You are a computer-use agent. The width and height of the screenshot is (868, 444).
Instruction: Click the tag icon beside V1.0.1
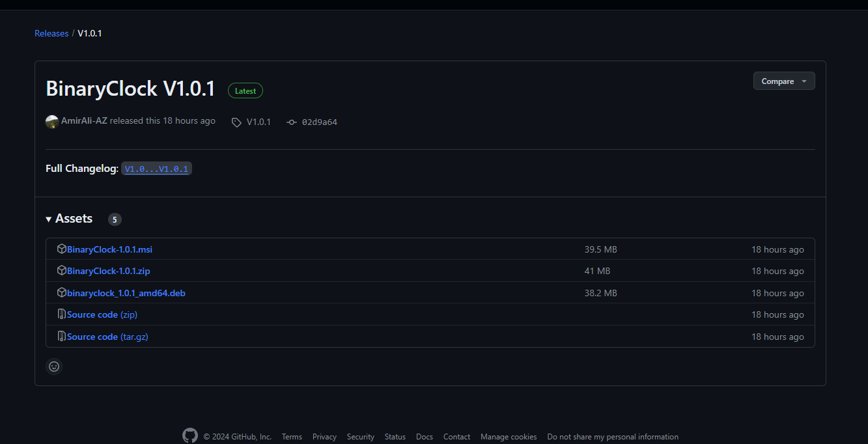point(236,122)
